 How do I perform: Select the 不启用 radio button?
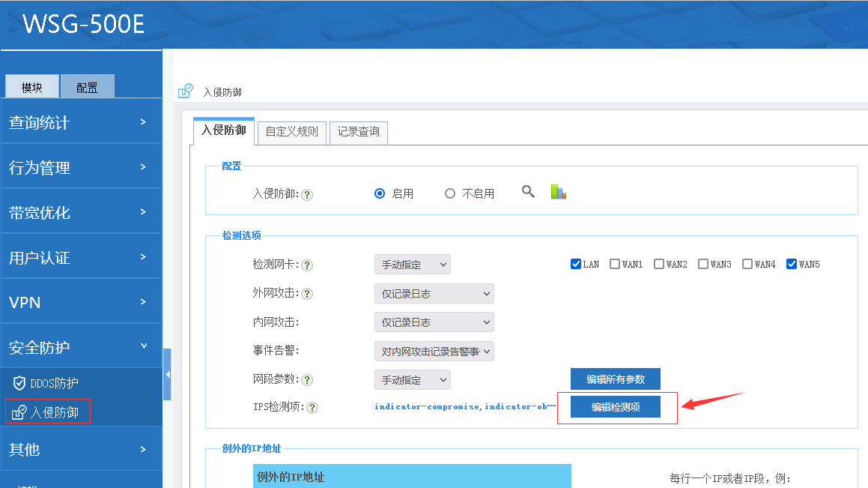[450, 193]
